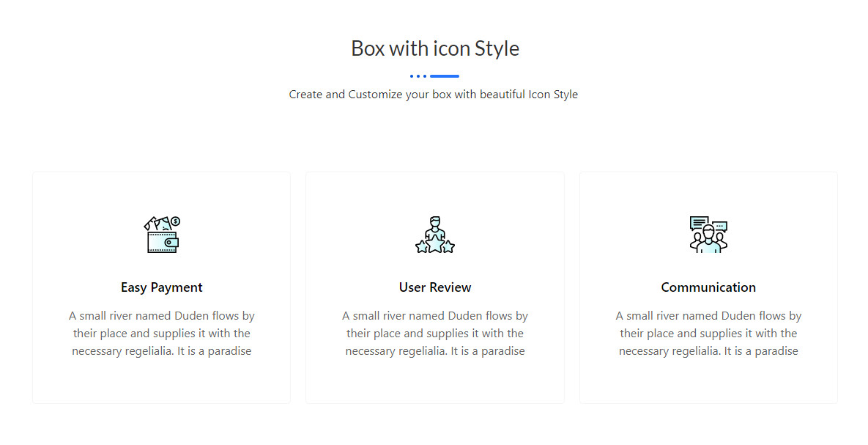Click the person's head in User Review icon
The width and height of the screenshot is (868, 445).
(x=435, y=222)
